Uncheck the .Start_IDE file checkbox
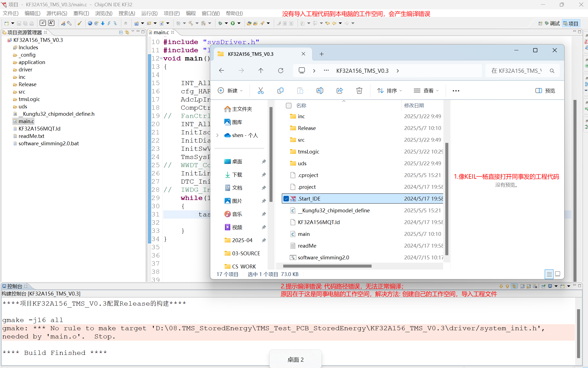 point(286,199)
